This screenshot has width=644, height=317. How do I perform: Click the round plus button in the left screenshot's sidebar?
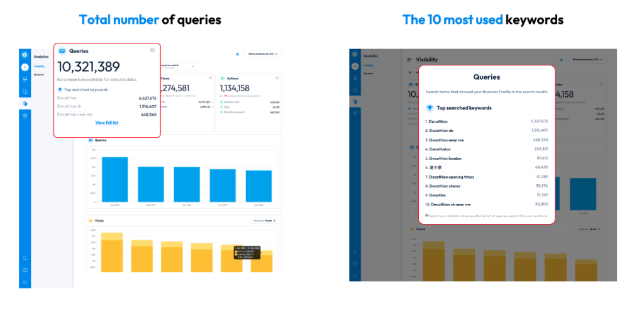click(x=25, y=67)
